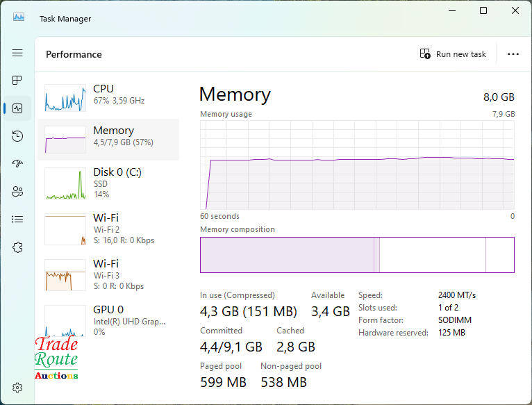Select the Wi-Fi 3 network entry

pos(108,274)
